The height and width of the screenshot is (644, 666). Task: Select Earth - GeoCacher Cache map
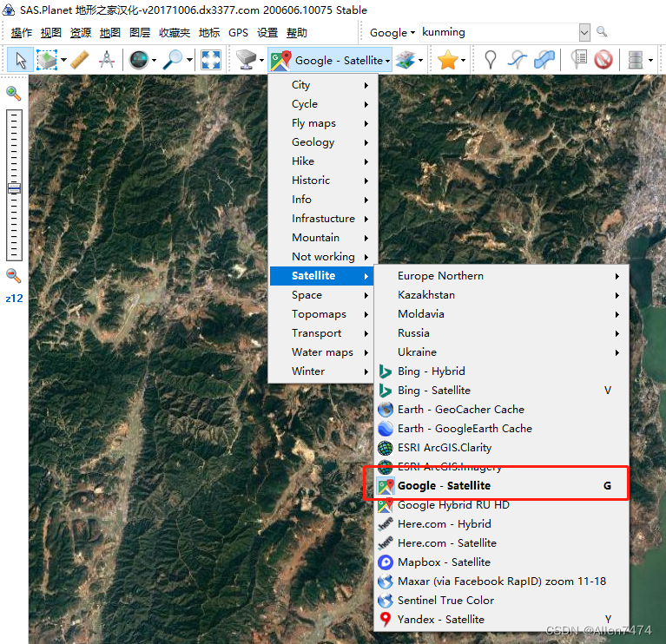(x=502, y=410)
